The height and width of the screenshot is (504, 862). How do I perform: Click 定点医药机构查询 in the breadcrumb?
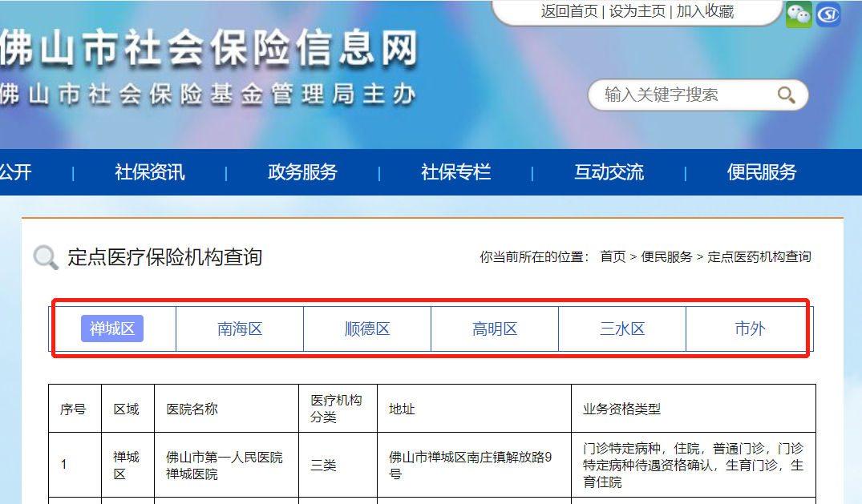[759, 256]
